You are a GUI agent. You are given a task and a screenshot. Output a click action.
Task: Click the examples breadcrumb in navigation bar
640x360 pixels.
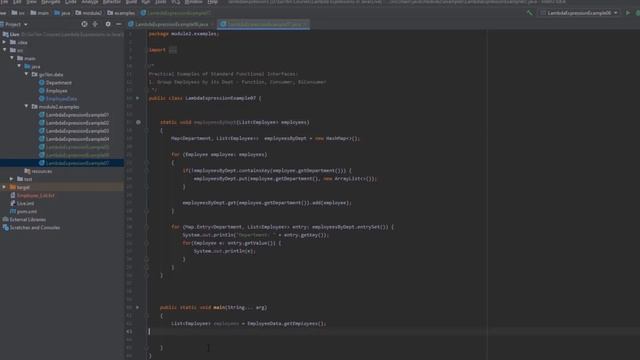[121, 13]
